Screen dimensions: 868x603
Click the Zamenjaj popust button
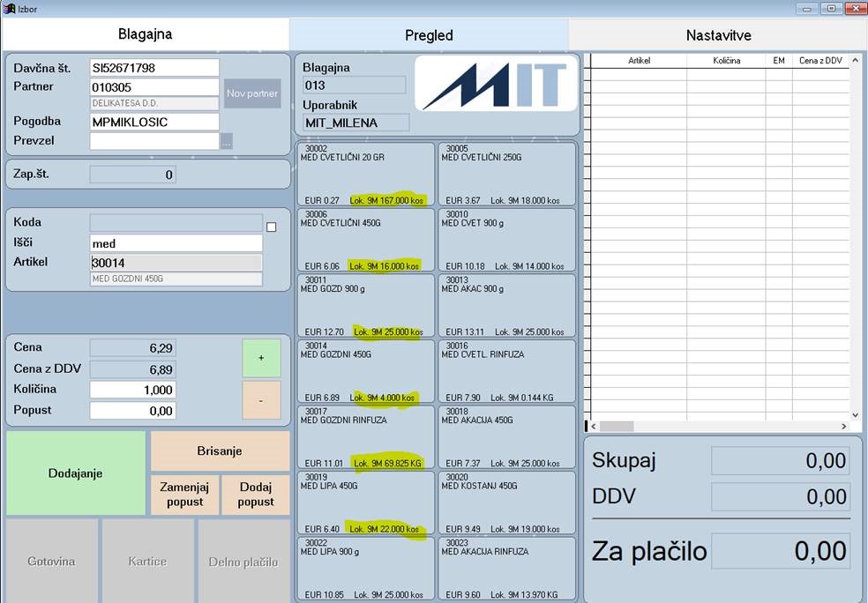tap(184, 495)
